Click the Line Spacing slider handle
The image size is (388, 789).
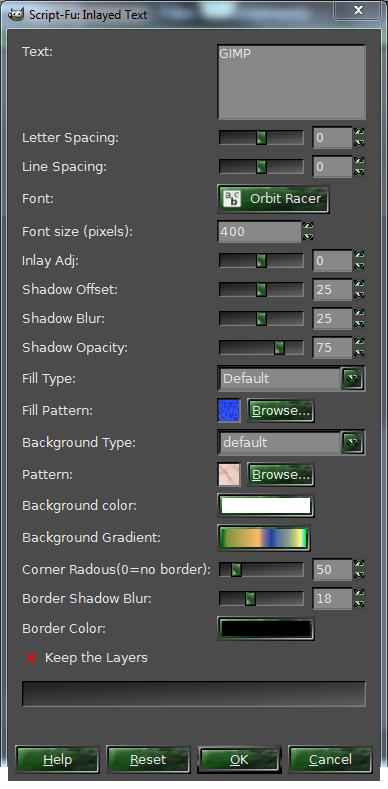(x=261, y=167)
